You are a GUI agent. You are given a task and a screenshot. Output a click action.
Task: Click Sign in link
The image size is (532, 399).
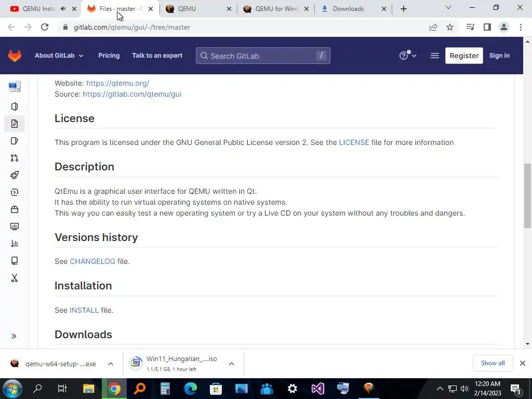(x=499, y=56)
